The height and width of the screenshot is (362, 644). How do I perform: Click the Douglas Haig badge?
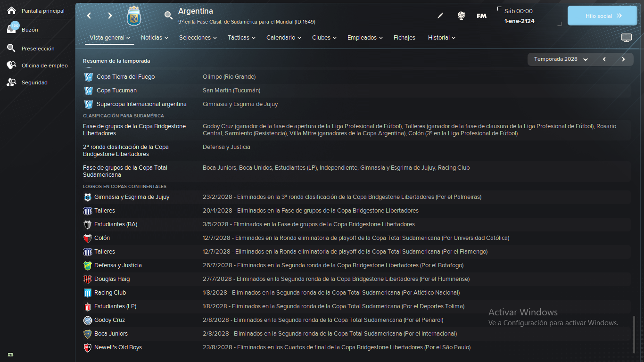tap(87, 279)
